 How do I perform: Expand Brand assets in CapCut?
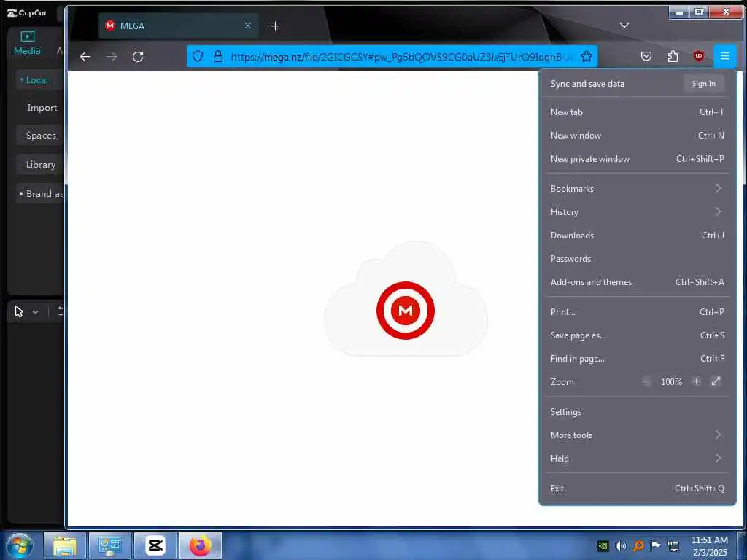pos(41,194)
